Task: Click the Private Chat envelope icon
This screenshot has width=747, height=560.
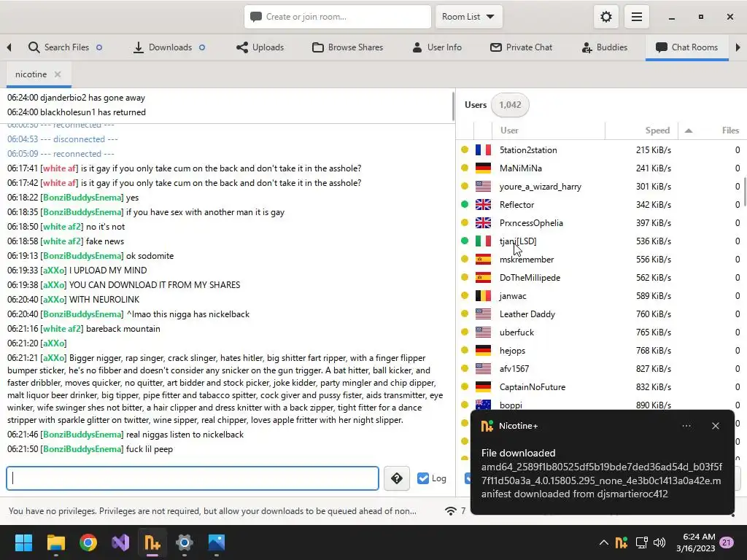Action: 496,47
